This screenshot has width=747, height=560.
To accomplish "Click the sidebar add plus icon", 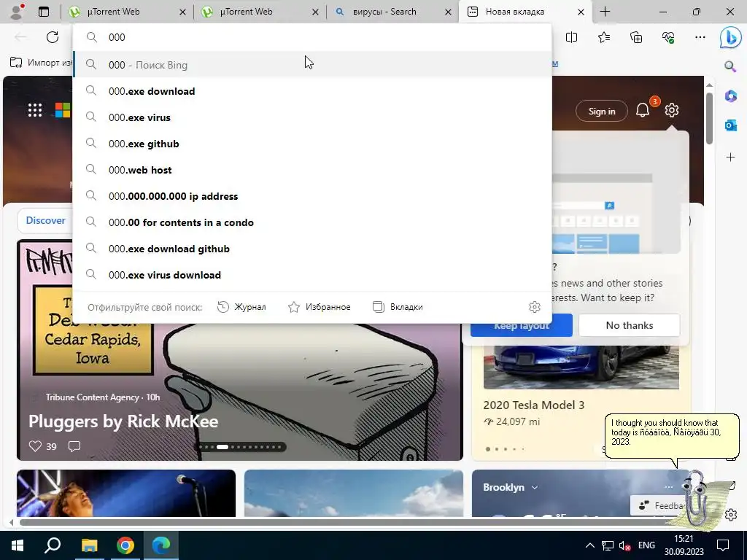I will pyautogui.click(x=730, y=157).
